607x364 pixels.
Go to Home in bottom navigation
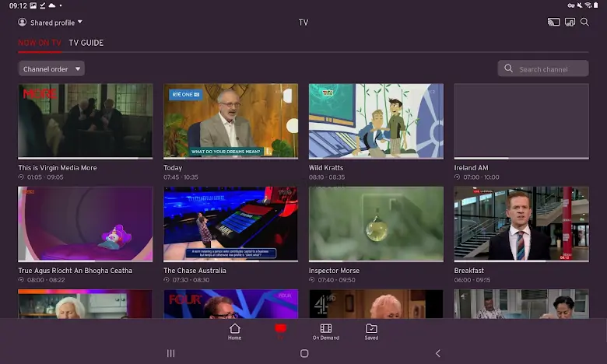pos(234,331)
